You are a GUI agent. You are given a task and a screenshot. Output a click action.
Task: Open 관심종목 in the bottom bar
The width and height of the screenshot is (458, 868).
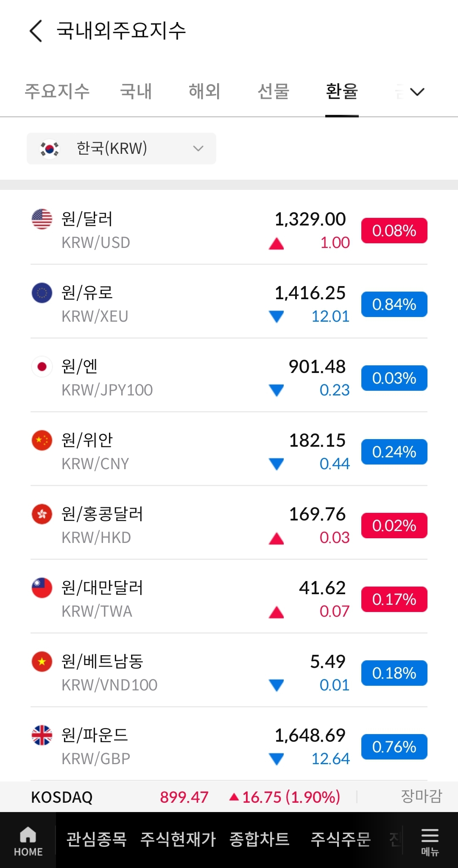[97, 840]
